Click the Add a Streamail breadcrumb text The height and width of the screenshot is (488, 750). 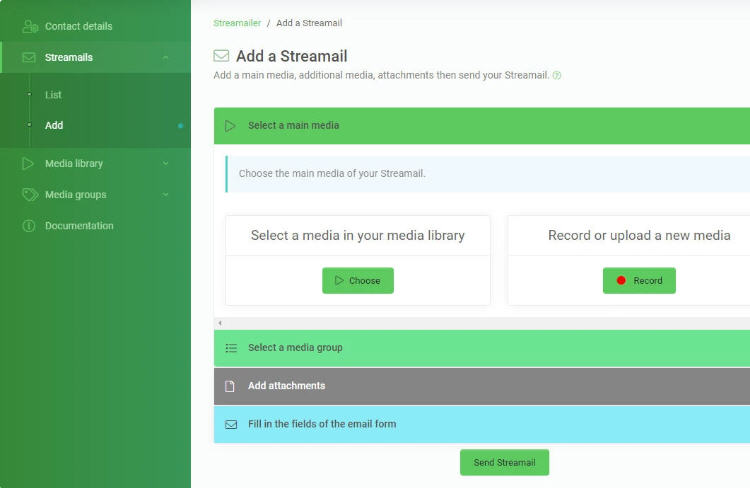pyautogui.click(x=309, y=23)
